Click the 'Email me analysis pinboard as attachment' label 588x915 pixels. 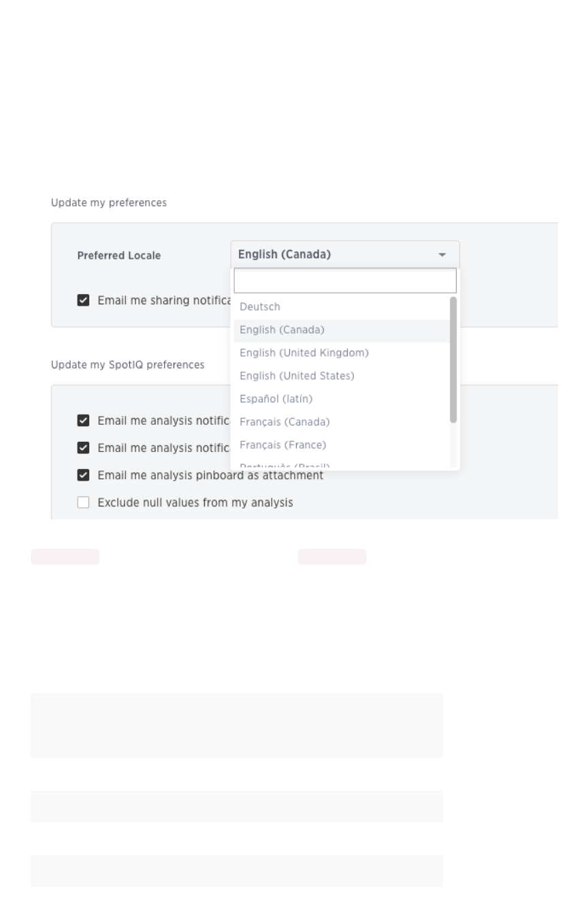[x=210, y=475]
